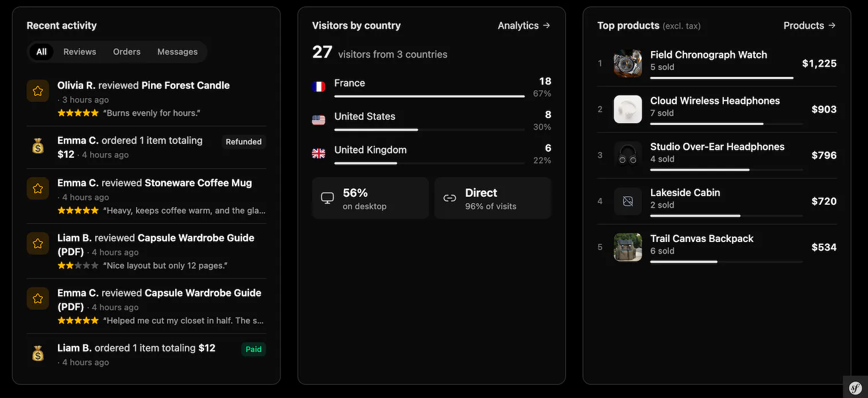The height and width of the screenshot is (398, 868).
Task: Click the five-star rating on Olivia R. review
Action: coord(78,113)
